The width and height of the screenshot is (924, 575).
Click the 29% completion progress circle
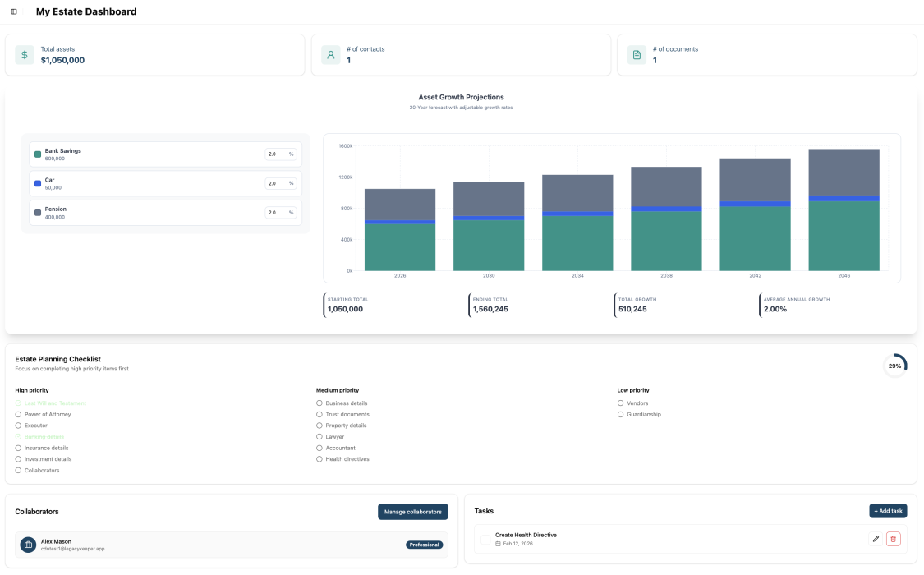pyautogui.click(x=895, y=365)
